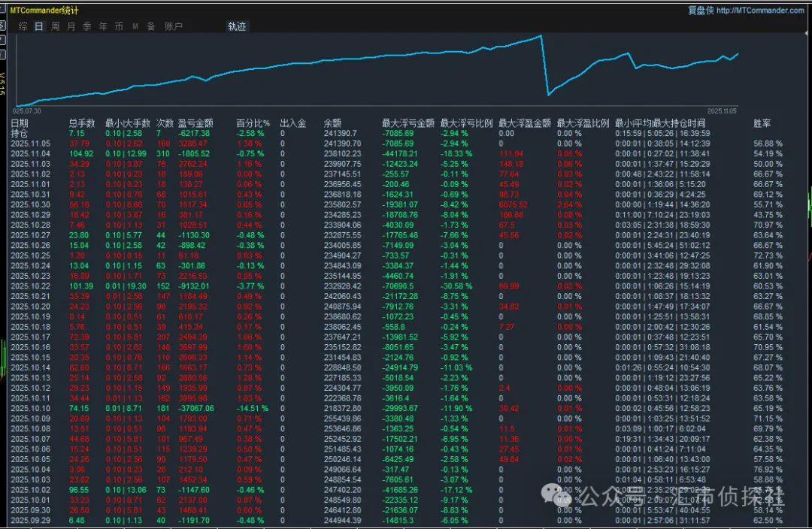Click the lowest dip point on equity curve
812x529 pixels.
(548, 95)
